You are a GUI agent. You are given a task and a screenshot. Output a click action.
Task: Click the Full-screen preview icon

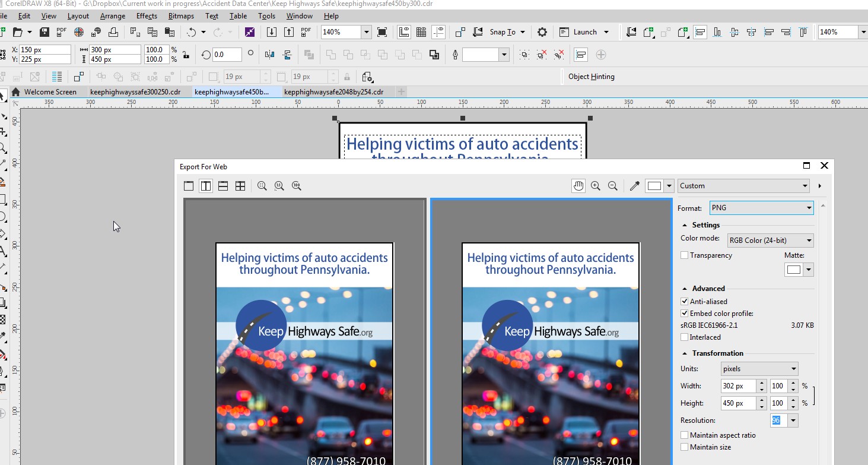tap(383, 32)
